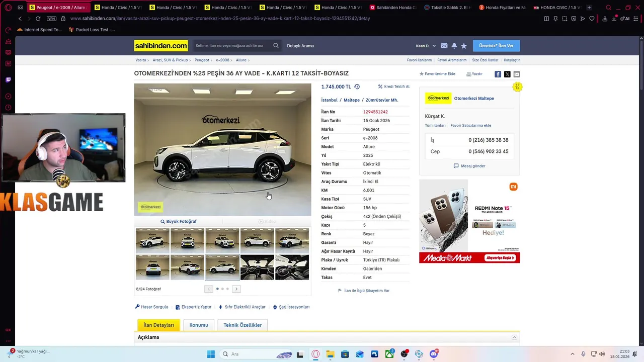Reload the page in the browser
This screenshot has width=644, height=362.
coord(38,19)
